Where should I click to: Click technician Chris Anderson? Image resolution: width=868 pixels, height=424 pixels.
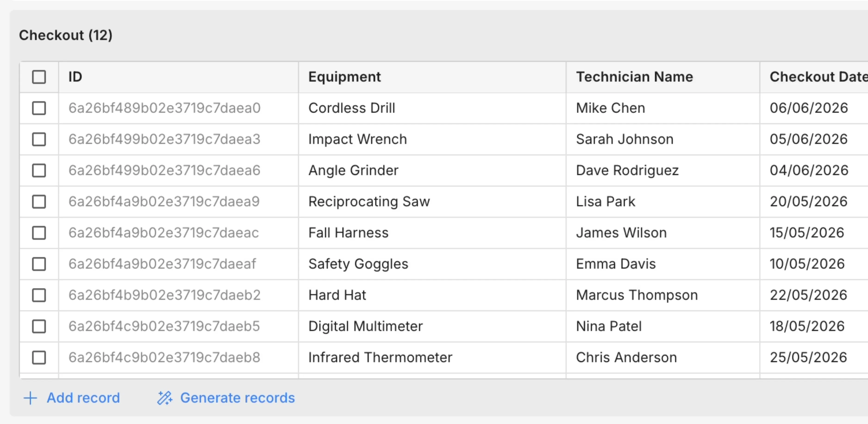(x=626, y=358)
